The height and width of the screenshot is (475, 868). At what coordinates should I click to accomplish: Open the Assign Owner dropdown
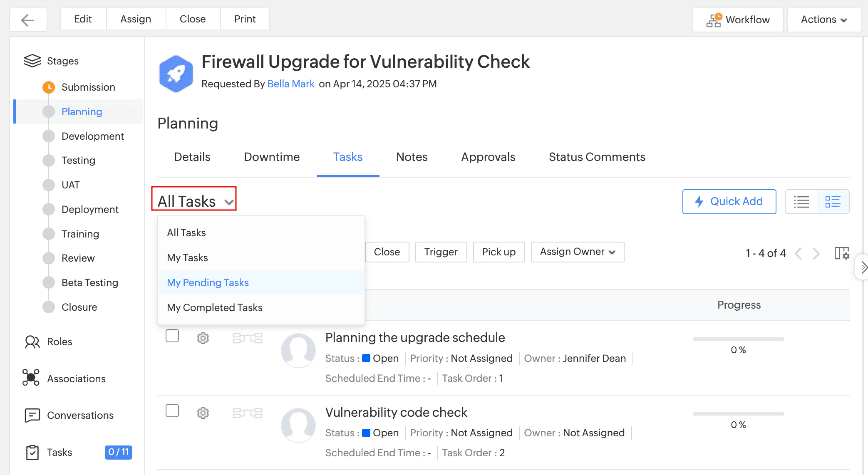point(577,252)
